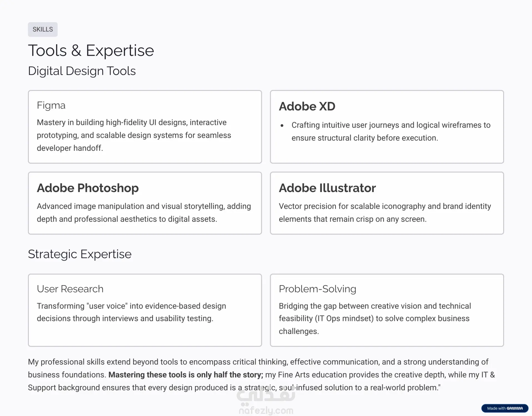The height and width of the screenshot is (416, 532).
Task: Select the Digital Design Tools subheading
Action: 82,71
